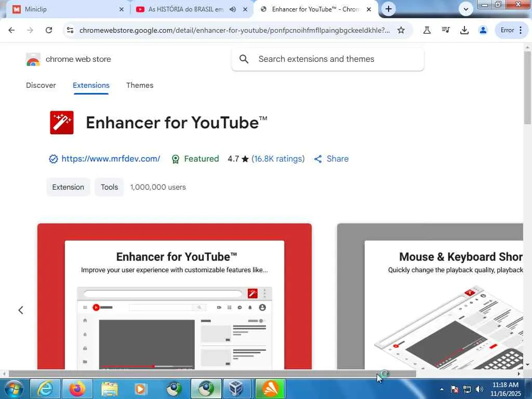Open the Mouse & Keyboard Shortcuts screenshot slide
532x399 pixels.
430,296
